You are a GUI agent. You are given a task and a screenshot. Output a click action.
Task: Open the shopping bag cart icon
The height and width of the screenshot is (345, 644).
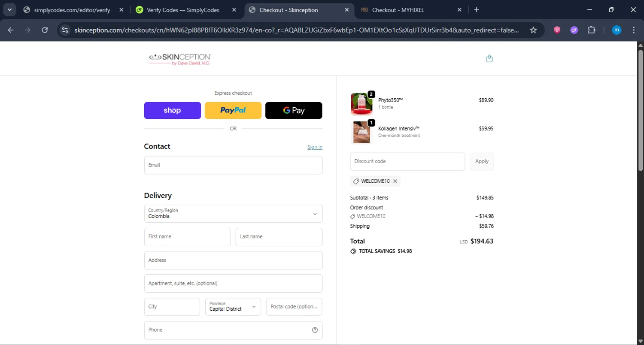click(x=489, y=59)
